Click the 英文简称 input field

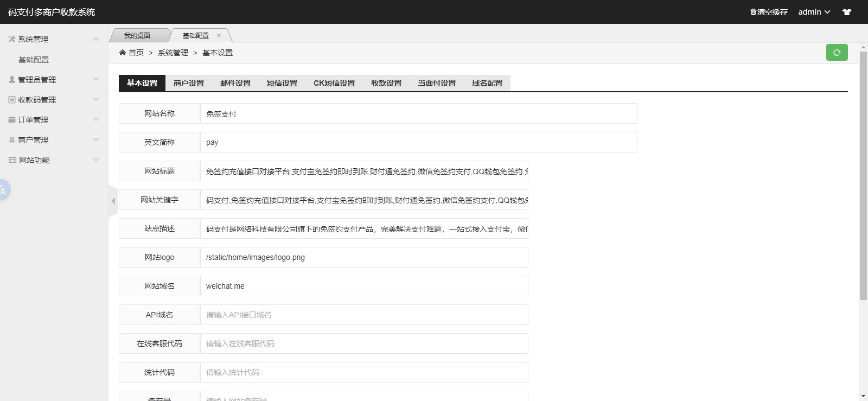(x=418, y=142)
